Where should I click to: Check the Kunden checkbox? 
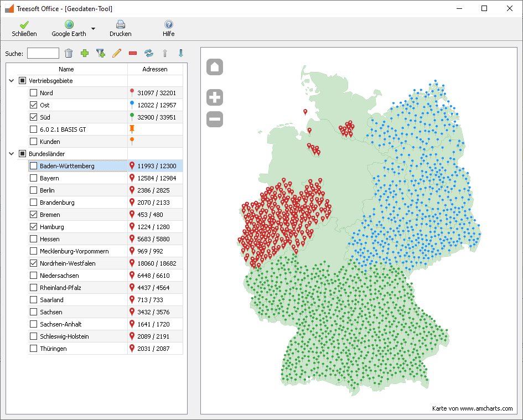(x=33, y=142)
